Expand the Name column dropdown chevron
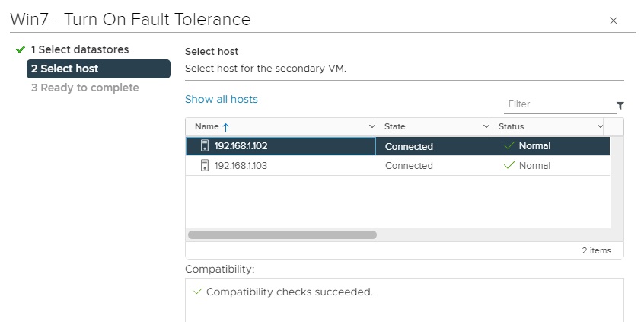The image size is (644, 322). point(371,127)
